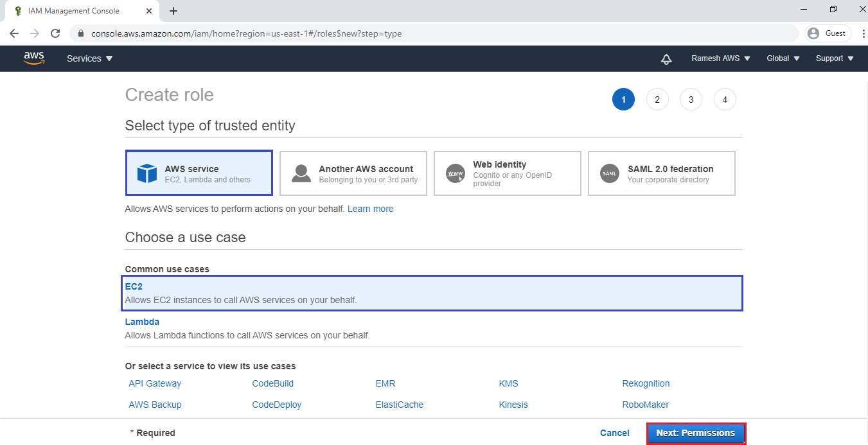Screen dimensions: 868x445
Task: Click the AWS service cube icon
Action: (x=147, y=173)
